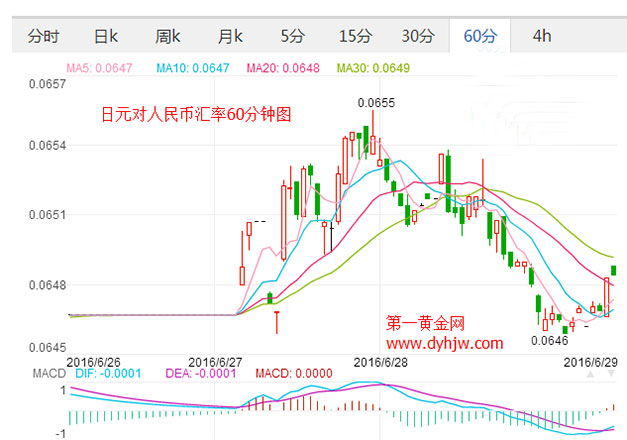
Task: Open the 30分 interval tab
Action: (417, 36)
